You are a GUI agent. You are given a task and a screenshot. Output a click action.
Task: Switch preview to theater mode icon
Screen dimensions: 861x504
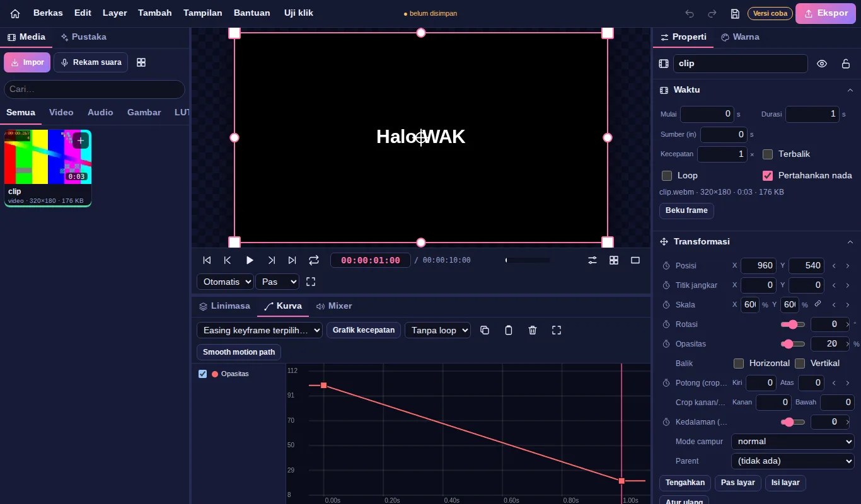[x=635, y=260]
